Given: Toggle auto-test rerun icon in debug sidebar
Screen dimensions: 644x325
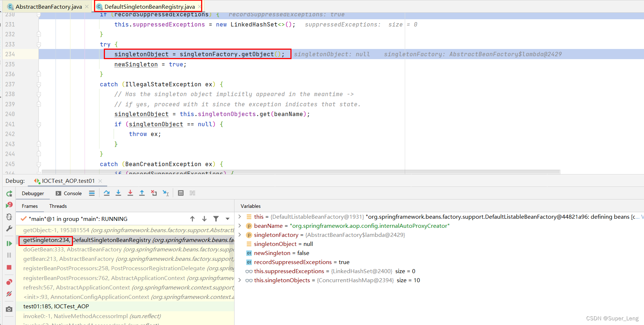Looking at the screenshot, I should pos(9,217).
